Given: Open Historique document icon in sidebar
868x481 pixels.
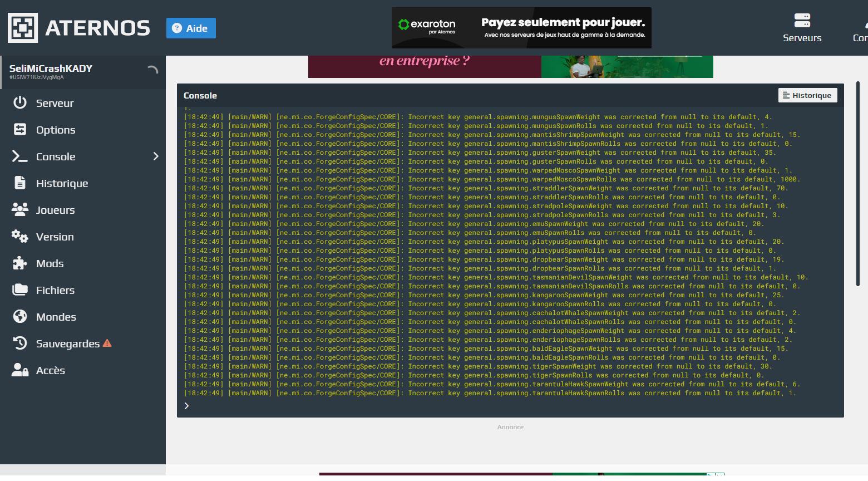Looking at the screenshot, I should pyautogui.click(x=20, y=183).
